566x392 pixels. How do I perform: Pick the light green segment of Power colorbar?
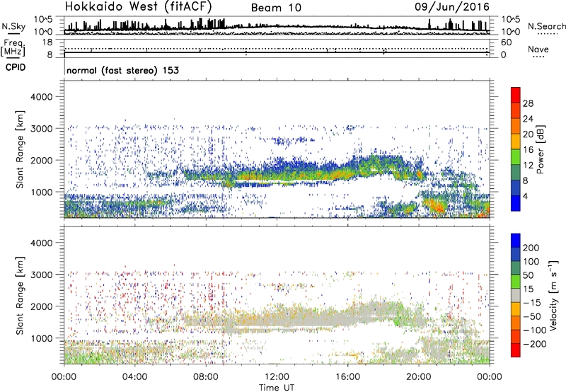(516, 157)
